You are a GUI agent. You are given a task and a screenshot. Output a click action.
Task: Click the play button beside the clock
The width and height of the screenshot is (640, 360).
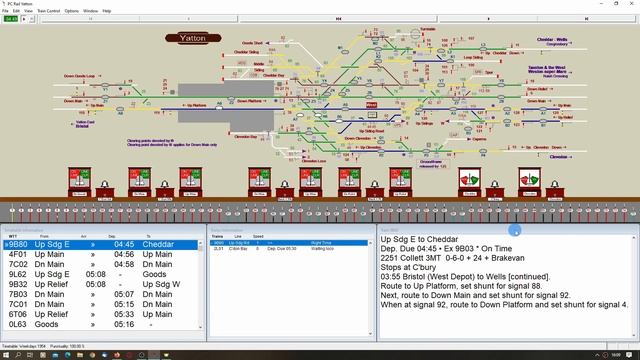point(24,19)
